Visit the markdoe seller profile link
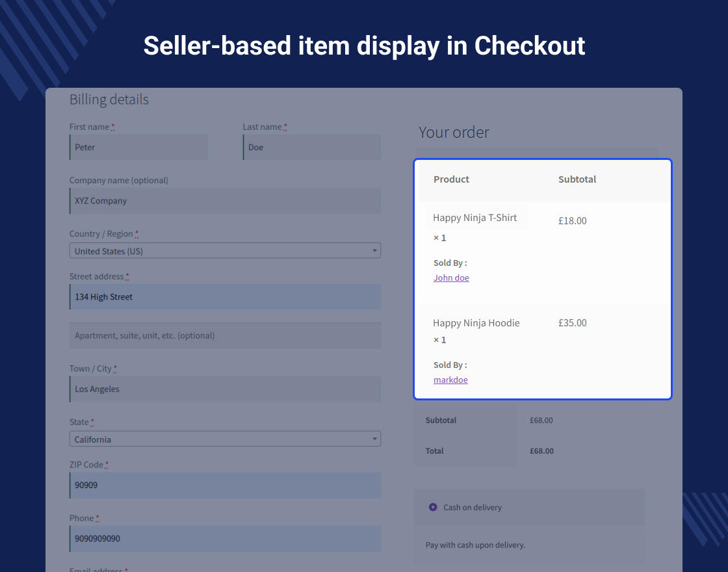Viewport: 728px width, 572px height. (450, 380)
